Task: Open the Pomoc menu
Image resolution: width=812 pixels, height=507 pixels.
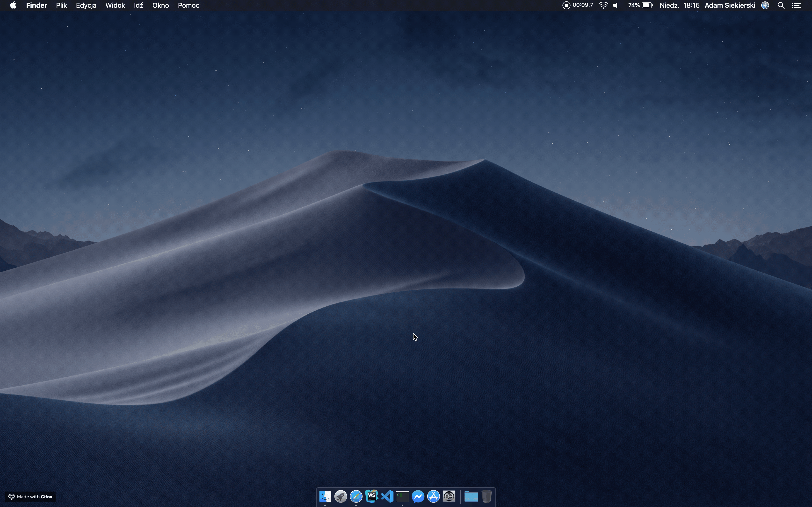Action: click(x=188, y=5)
